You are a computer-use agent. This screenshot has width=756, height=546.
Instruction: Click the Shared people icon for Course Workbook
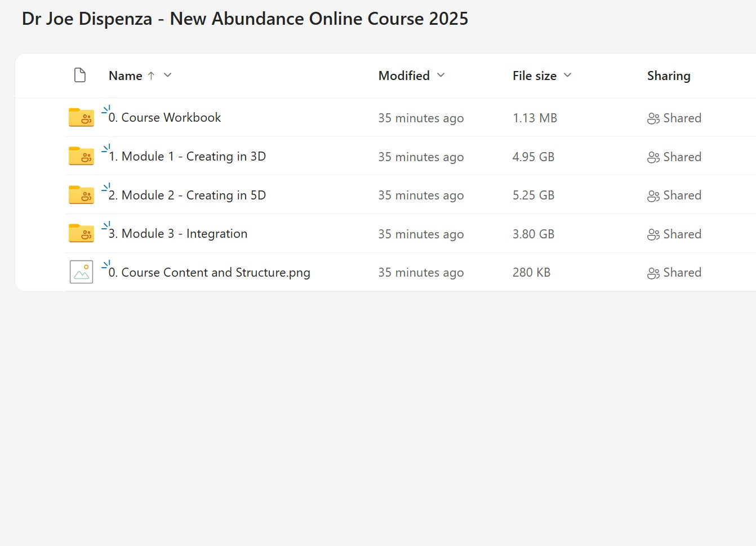653,118
